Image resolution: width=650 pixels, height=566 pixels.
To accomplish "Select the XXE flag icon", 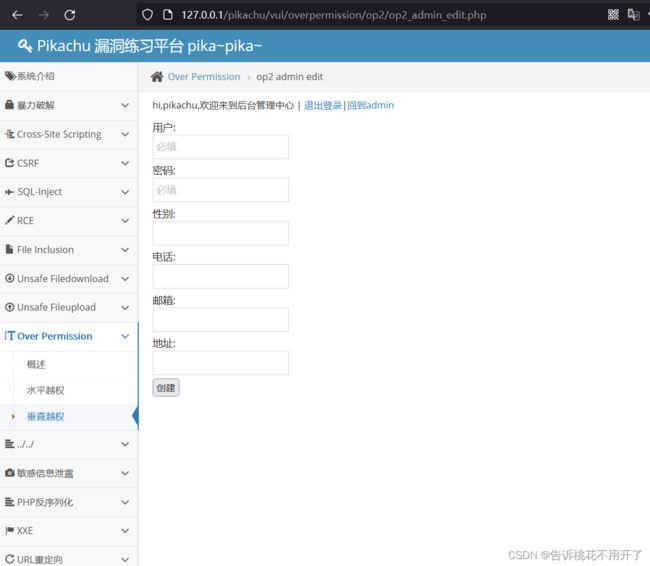I will (x=10, y=530).
